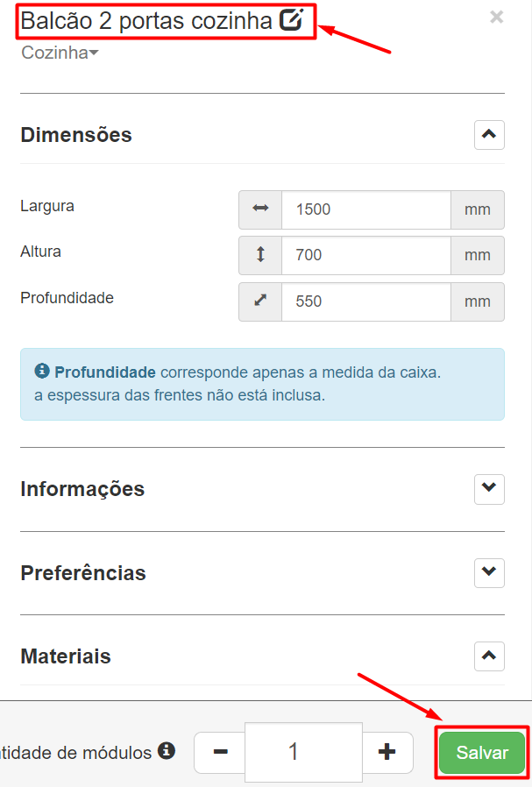Screen dimensions: 532x787
Task: Select the Largura input showing 1500
Action: [x=366, y=209]
